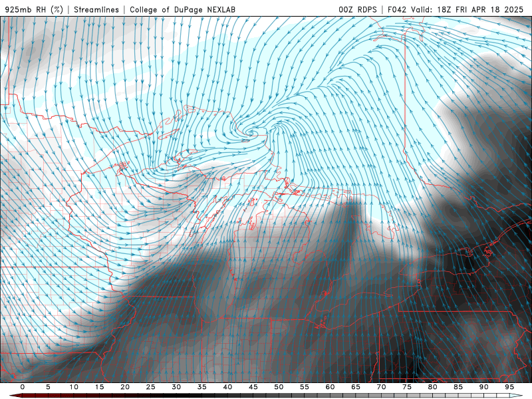Click the colorbar tick label "90"

click(484, 387)
